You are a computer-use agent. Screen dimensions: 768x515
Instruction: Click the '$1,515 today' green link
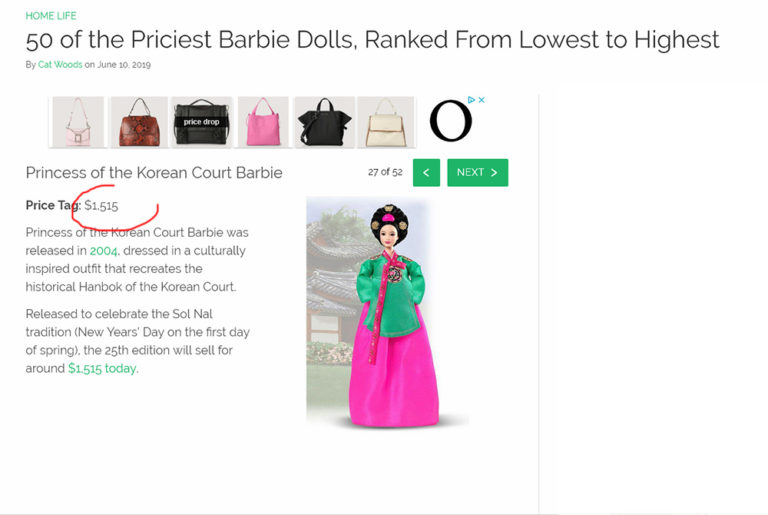coord(102,368)
